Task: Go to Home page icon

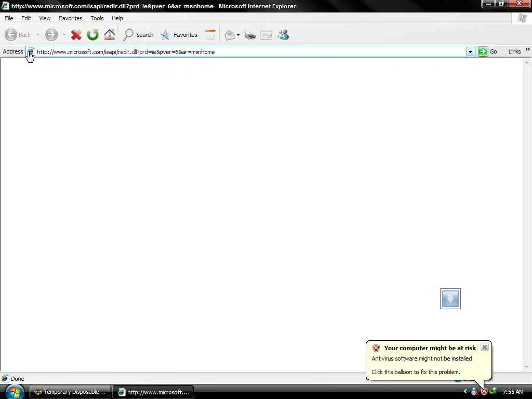Action: (x=109, y=35)
